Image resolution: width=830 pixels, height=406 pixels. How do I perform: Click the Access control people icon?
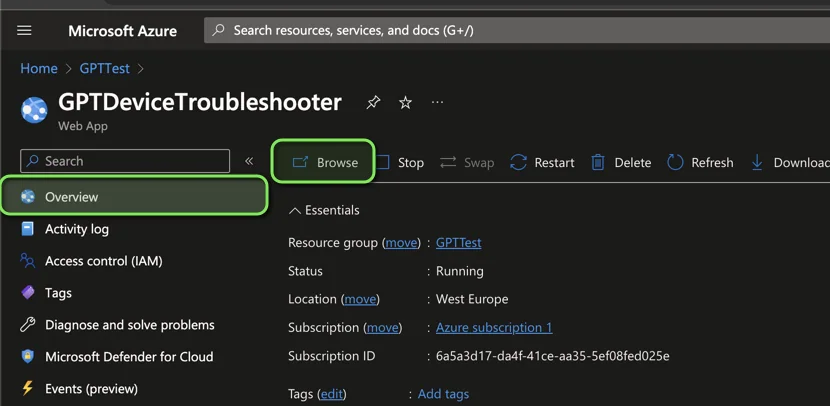pos(27,260)
